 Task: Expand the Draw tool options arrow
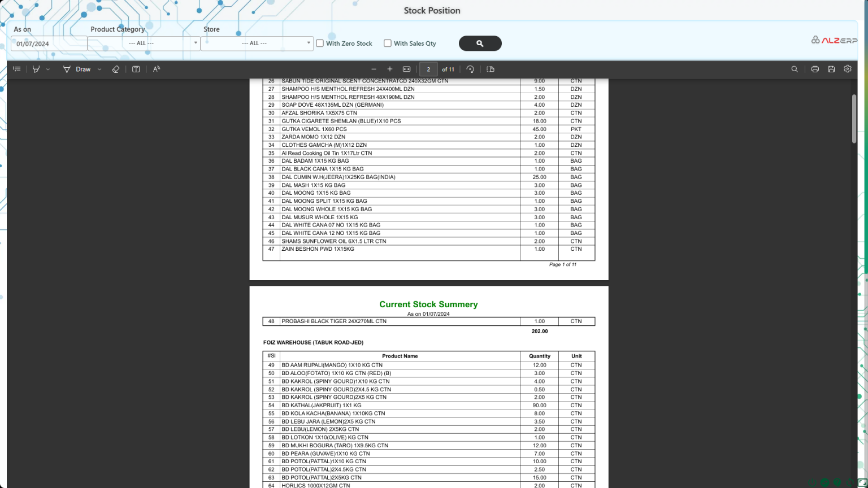pos(99,69)
